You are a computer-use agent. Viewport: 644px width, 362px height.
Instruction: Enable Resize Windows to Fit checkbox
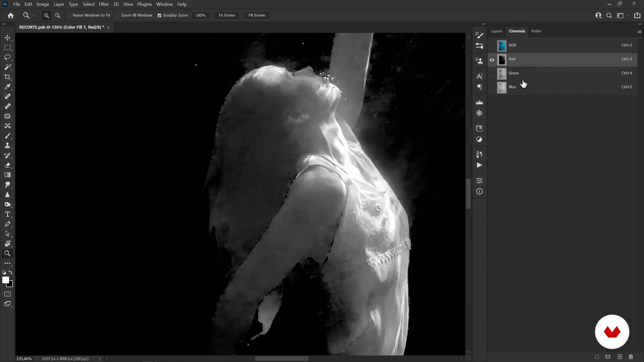69,15
